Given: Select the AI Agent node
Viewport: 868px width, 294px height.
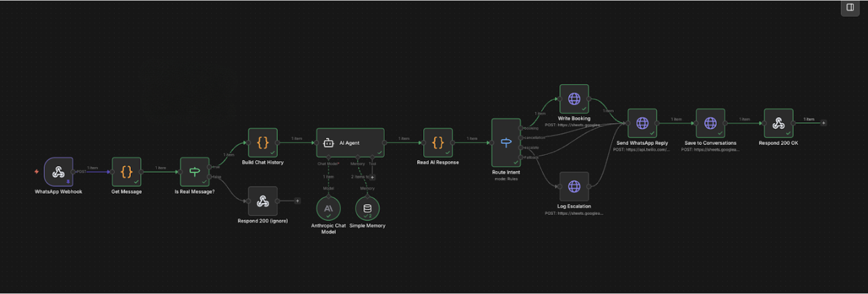Looking at the screenshot, I should (x=350, y=143).
